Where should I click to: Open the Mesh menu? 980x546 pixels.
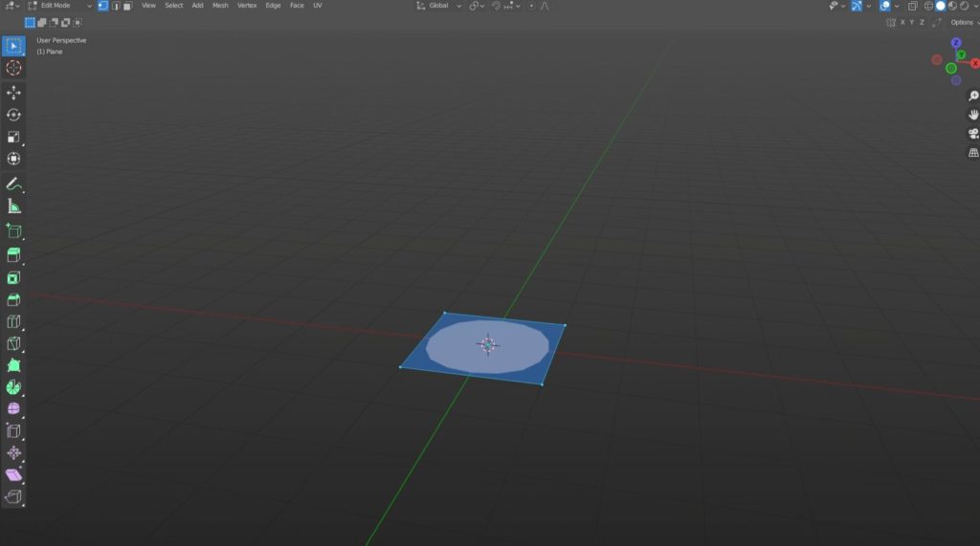click(220, 6)
